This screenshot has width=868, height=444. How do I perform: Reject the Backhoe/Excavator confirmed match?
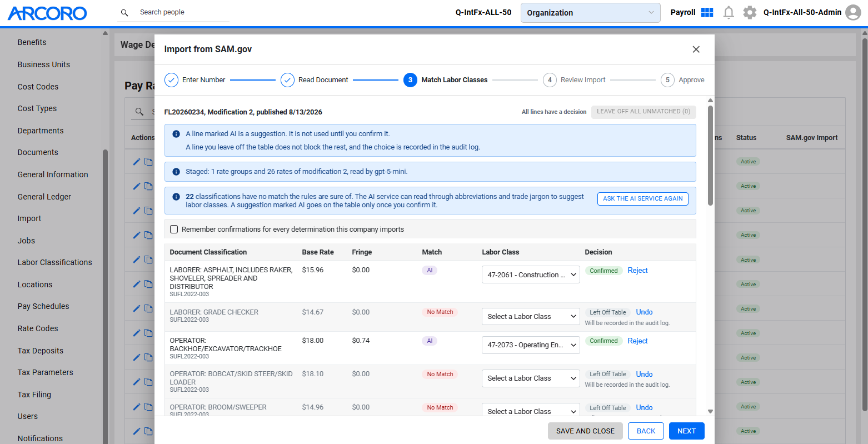(637, 341)
